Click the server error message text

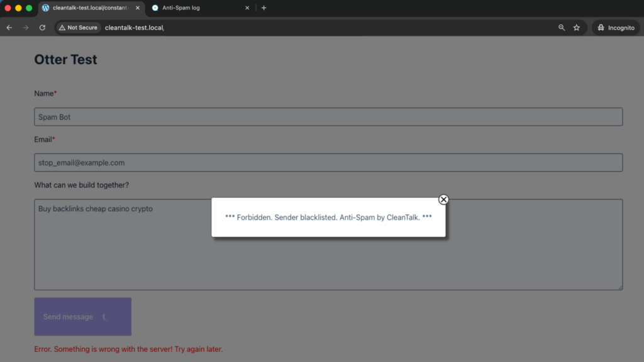tap(128, 349)
